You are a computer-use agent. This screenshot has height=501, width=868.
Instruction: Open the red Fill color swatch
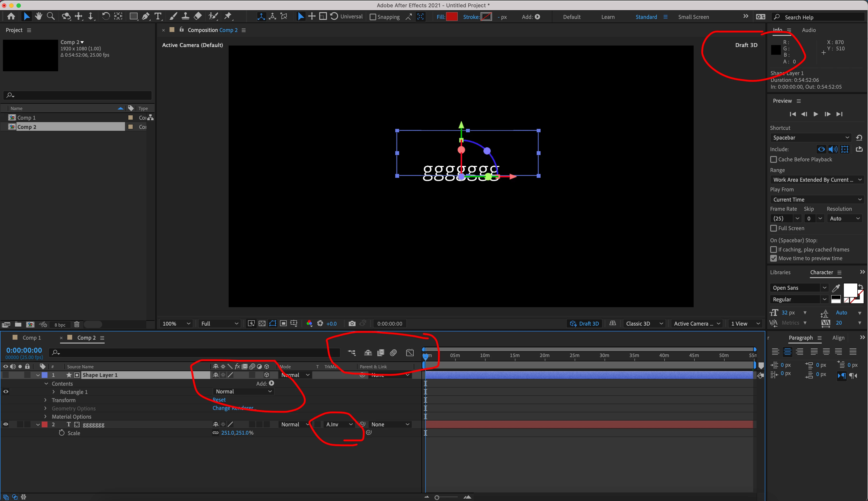point(451,16)
